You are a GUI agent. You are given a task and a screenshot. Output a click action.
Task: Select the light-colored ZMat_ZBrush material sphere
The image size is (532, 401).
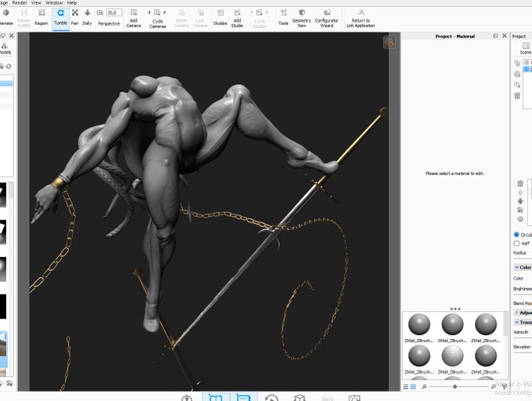[x=452, y=356]
